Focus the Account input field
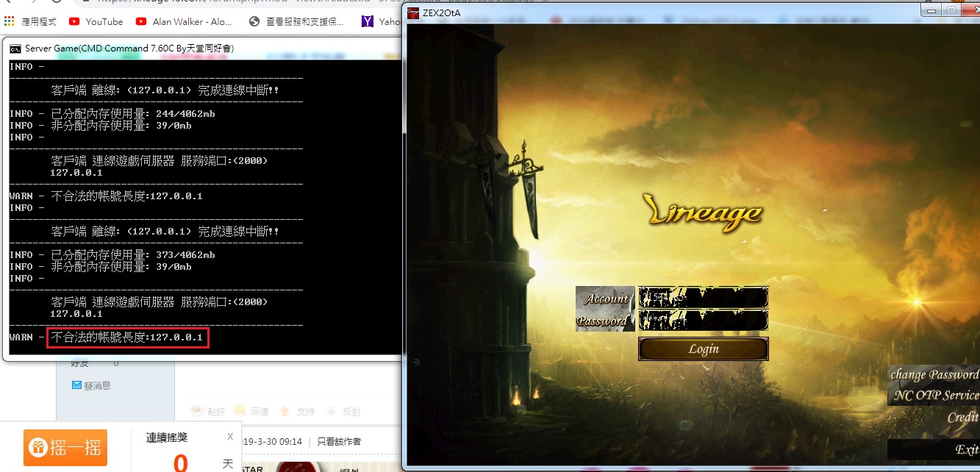Image resolution: width=980 pixels, height=472 pixels. click(703, 298)
